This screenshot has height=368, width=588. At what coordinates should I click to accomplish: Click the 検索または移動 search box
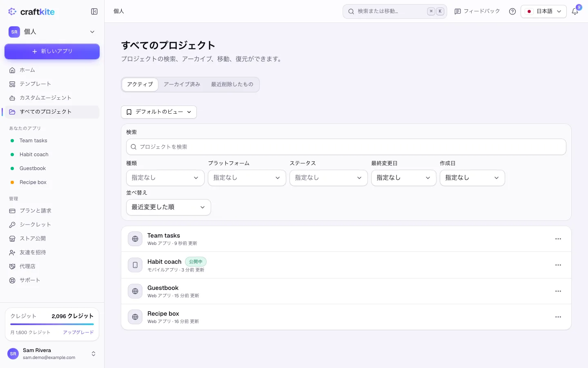coord(395,11)
